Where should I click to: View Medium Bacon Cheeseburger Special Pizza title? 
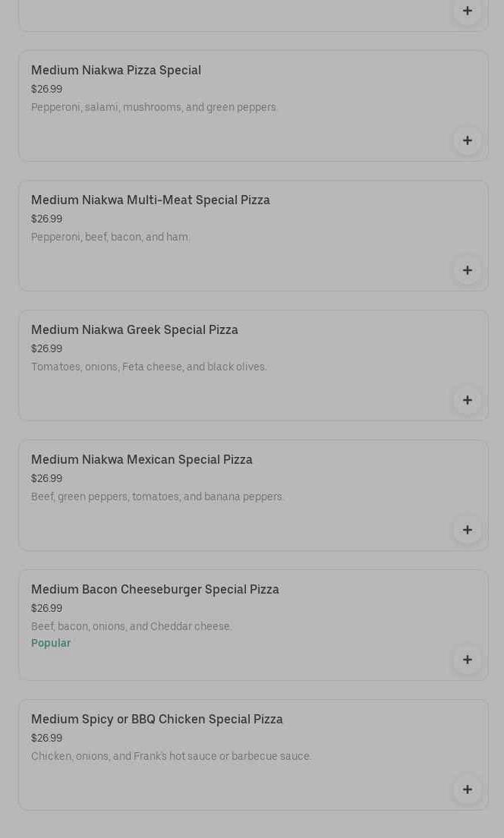(x=155, y=590)
